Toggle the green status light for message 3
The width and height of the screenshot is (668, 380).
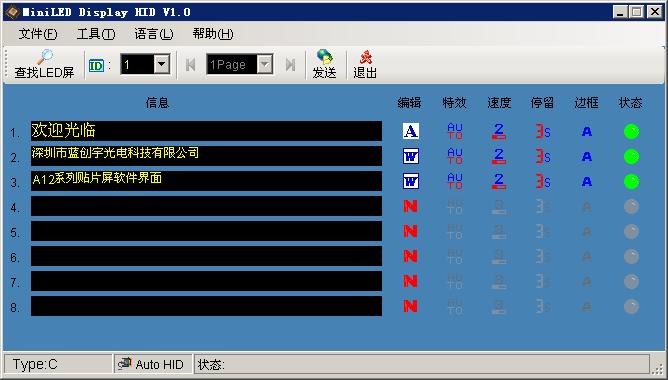631,182
